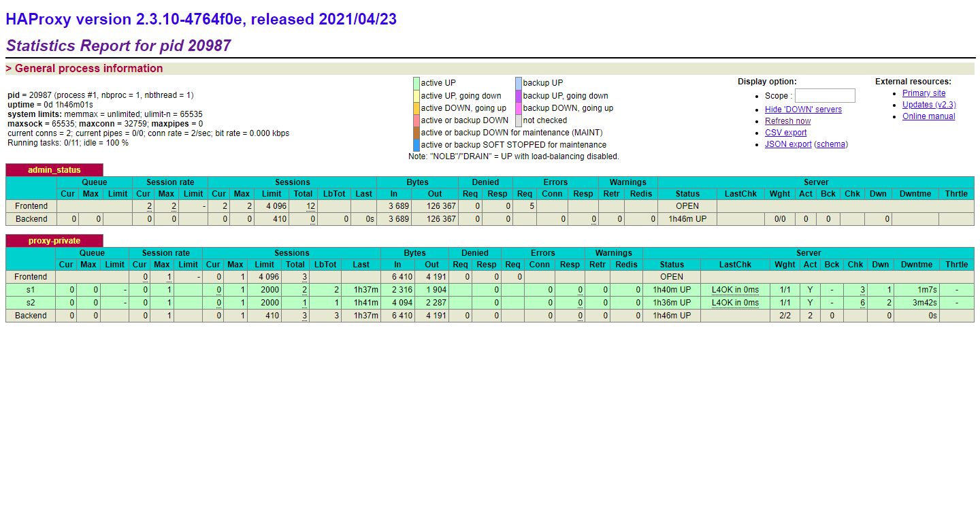980x515 pixels.
Task: Click the 3m42s downtime value
Action: (924, 303)
